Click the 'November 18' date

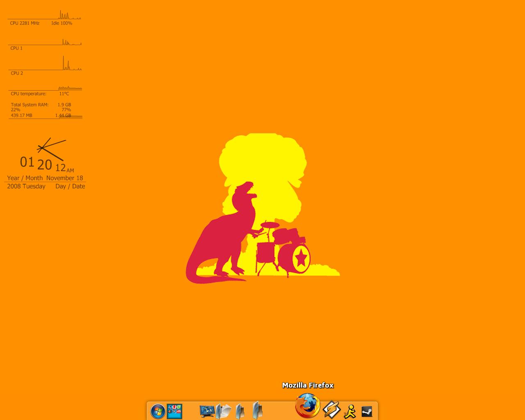click(x=64, y=178)
